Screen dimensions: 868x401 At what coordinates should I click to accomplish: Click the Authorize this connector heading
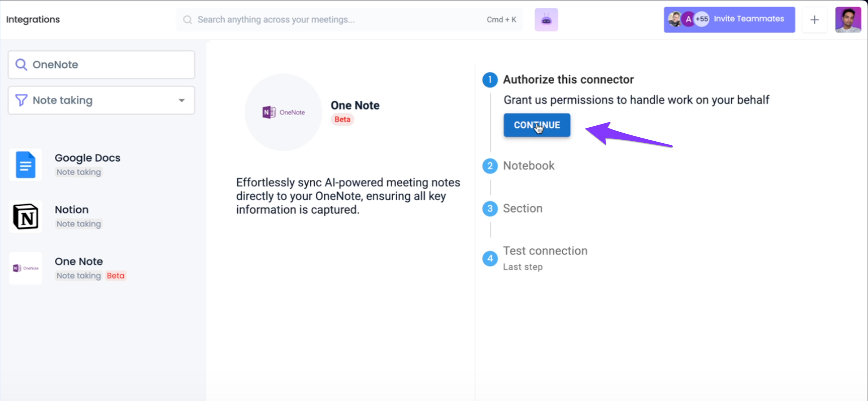coord(568,80)
